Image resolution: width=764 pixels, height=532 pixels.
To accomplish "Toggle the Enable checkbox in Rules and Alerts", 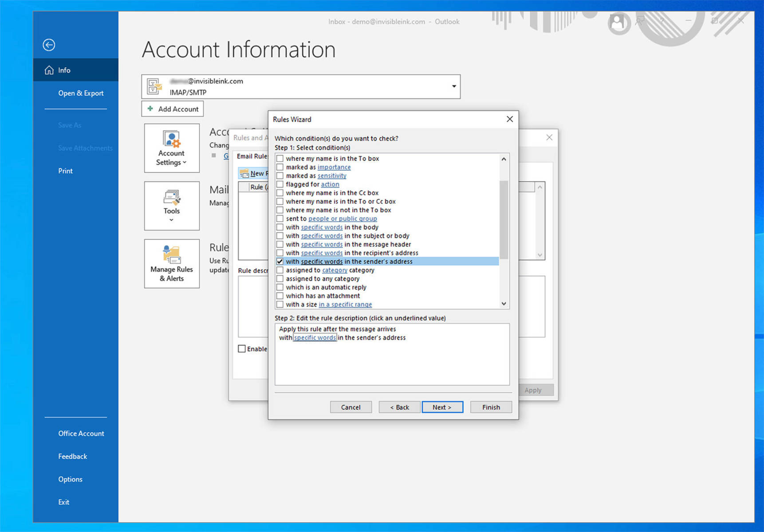I will pos(242,349).
